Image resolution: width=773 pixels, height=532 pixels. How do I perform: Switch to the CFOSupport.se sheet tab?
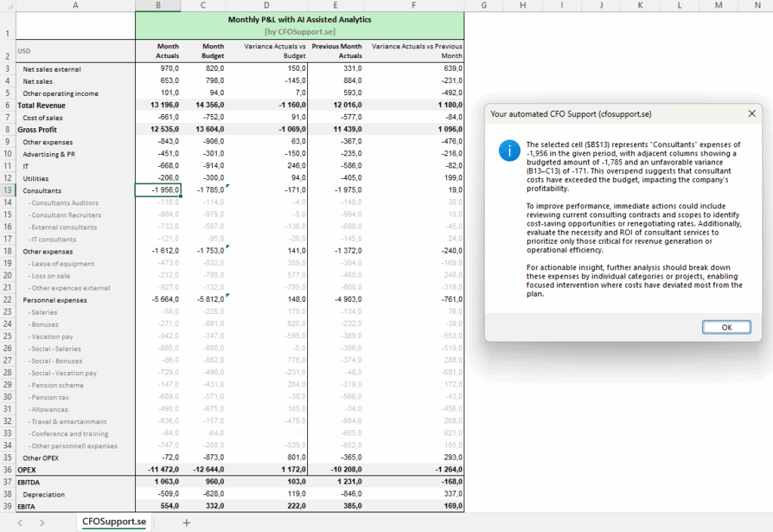point(115,522)
